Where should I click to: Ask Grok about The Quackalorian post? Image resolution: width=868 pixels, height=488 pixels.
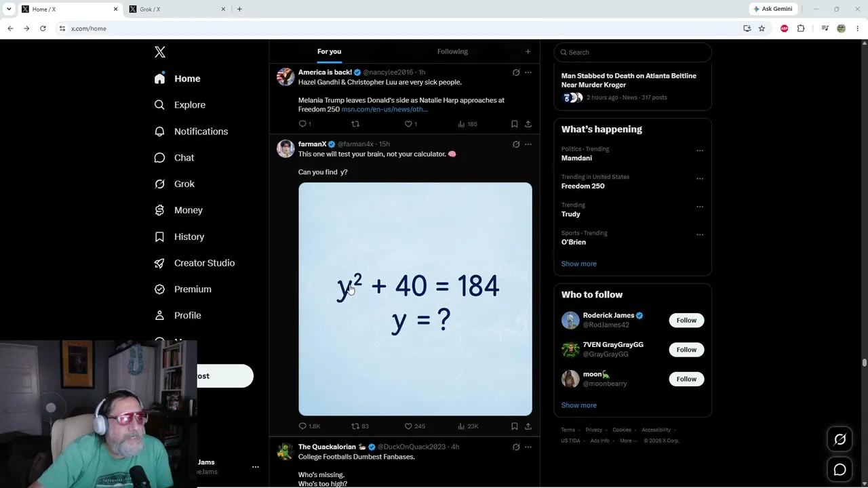click(516, 447)
